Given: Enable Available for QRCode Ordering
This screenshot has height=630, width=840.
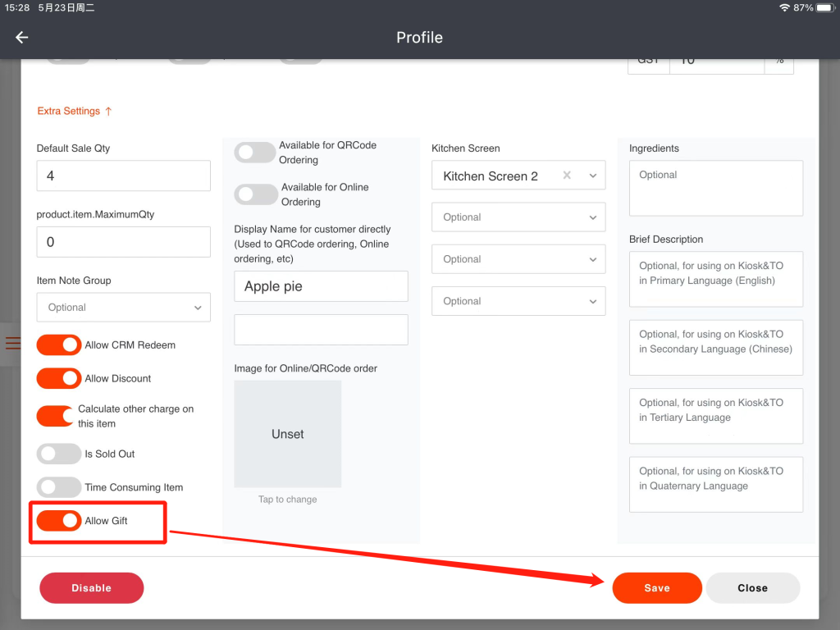Looking at the screenshot, I should point(256,153).
